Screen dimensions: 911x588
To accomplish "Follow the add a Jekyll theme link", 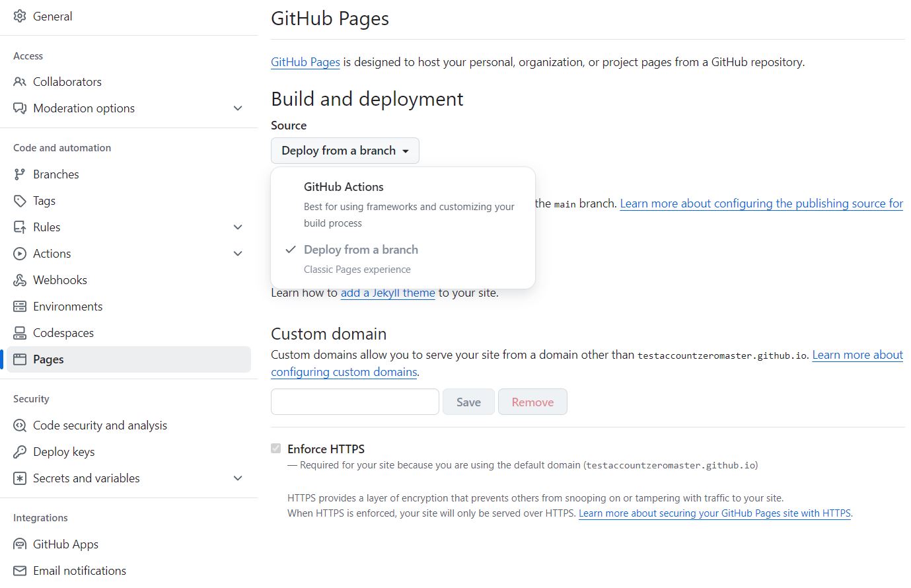I will pos(388,293).
